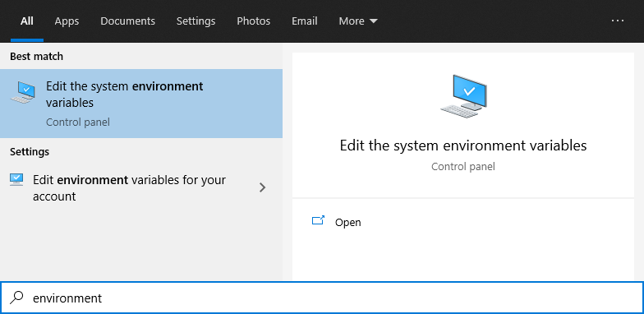Click Control panel subtitle under best match
This screenshot has width=644, height=314.
coord(78,122)
